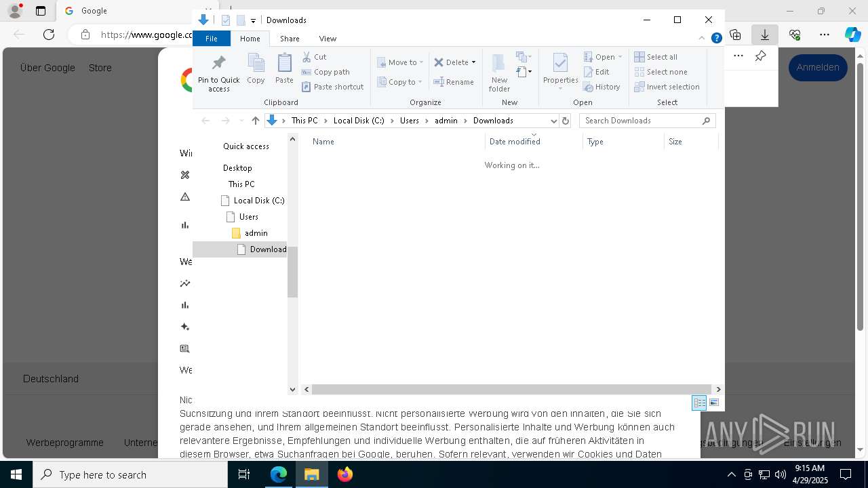This screenshot has width=868, height=488.
Task: Click Rename in the Organize group
Action: pos(454,82)
